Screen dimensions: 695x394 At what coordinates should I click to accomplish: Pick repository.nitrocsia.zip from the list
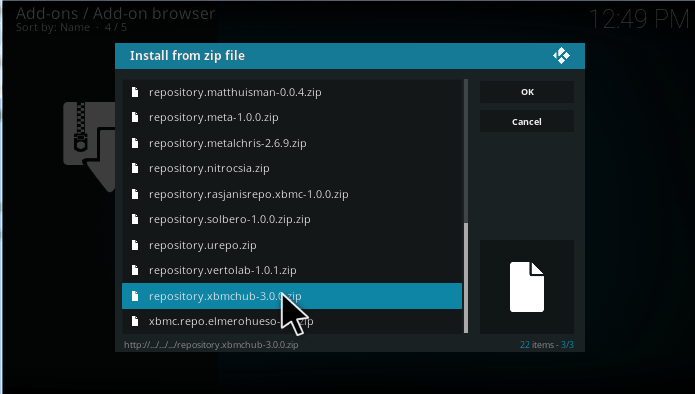(292, 168)
